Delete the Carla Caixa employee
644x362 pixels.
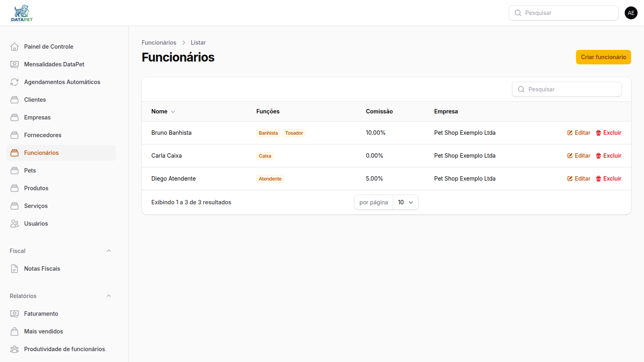tap(609, 156)
